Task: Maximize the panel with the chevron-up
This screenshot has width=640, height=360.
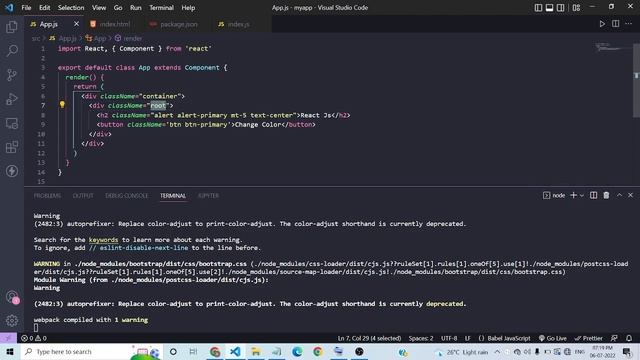Action: coord(619,196)
